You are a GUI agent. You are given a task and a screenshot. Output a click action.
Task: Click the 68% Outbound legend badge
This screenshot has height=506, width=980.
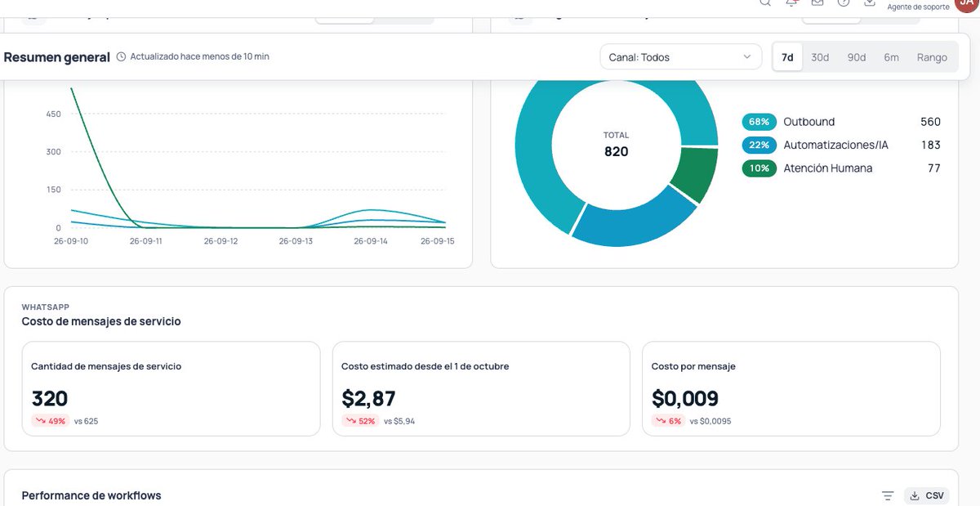click(759, 122)
